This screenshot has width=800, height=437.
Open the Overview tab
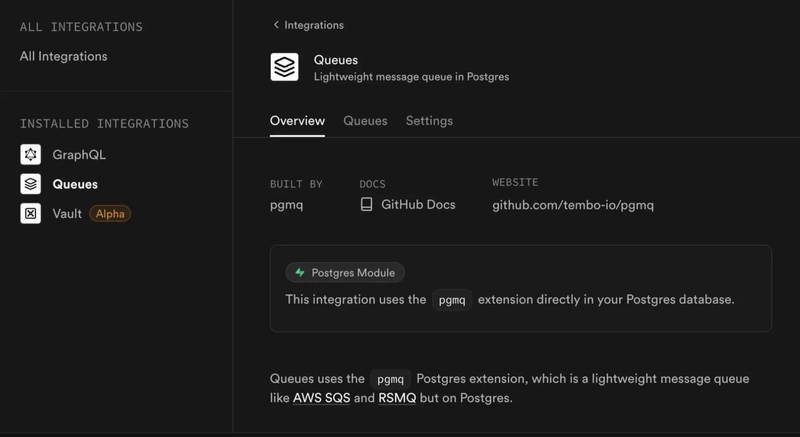click(297, 121)
